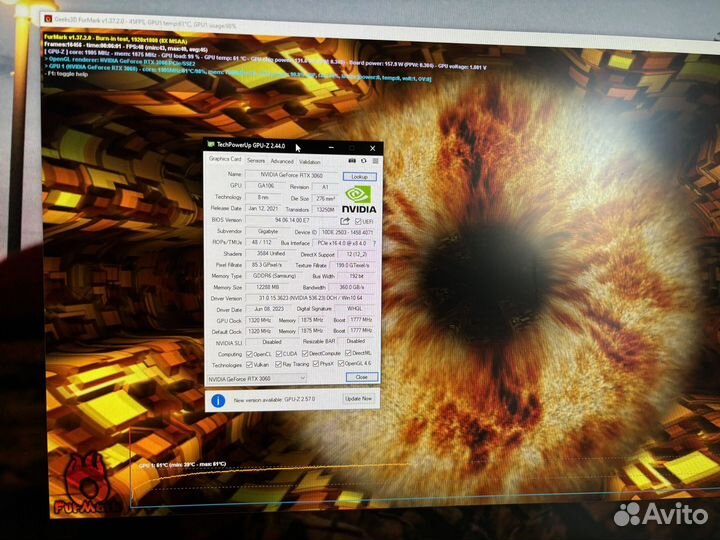Viewport: 720px width, 540px height.
Task: Toggle the OpenGL 4.6 checkbox
Action: (341, 363)
